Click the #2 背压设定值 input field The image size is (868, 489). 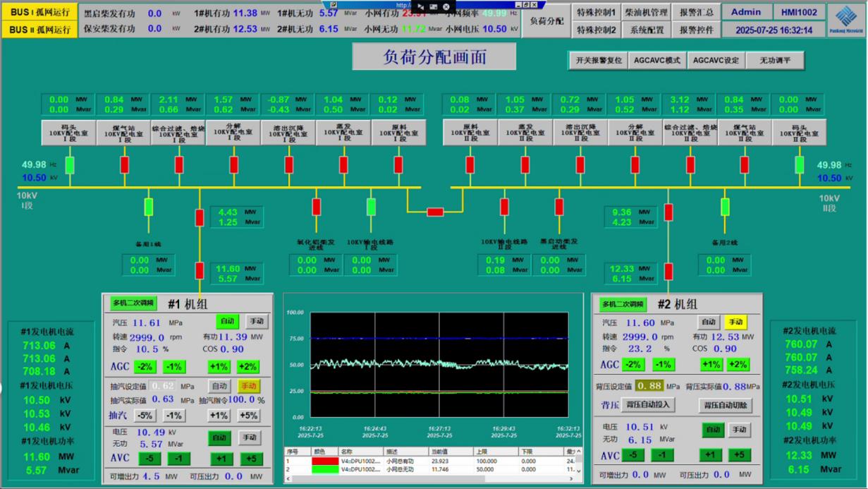tap(650, 386)
